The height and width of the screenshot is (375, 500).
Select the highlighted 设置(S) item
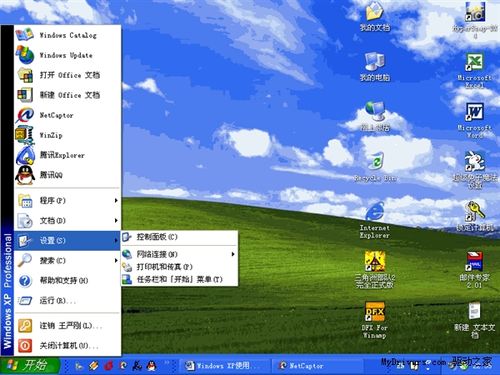click(67, 240)
